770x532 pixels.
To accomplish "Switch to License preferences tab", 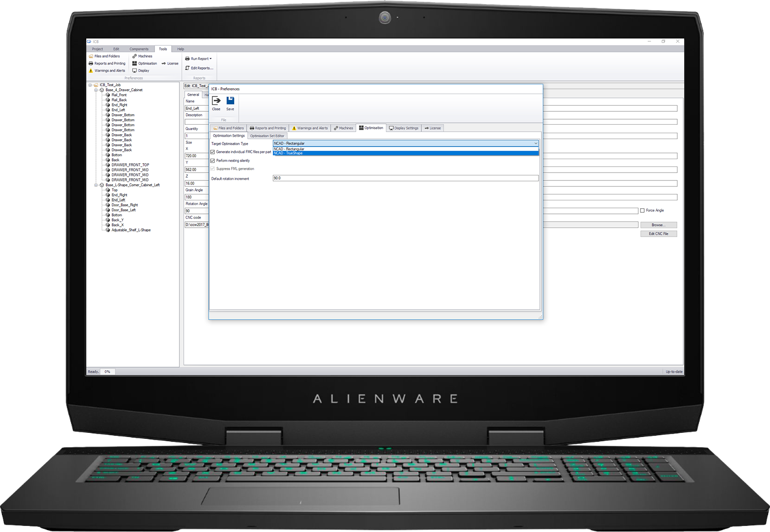I will point(433,128).
